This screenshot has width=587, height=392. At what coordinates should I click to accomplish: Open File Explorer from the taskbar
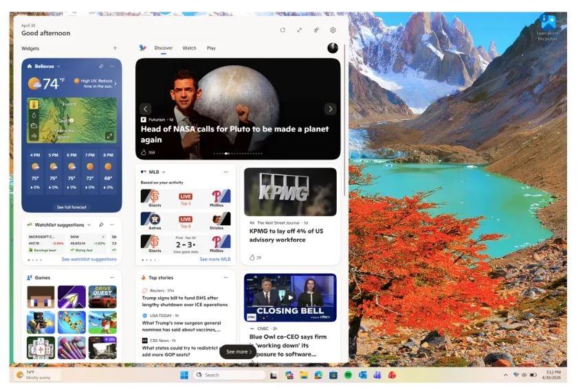304,375
